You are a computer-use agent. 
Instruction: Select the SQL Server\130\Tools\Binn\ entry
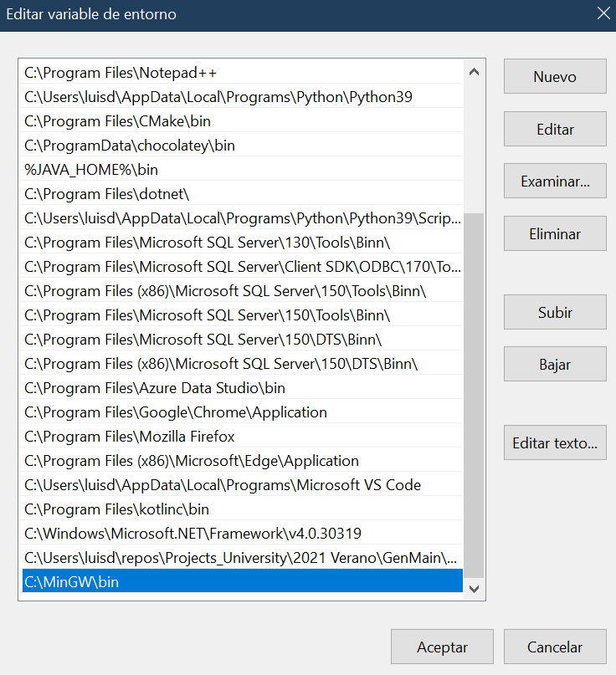pos(243,243)
